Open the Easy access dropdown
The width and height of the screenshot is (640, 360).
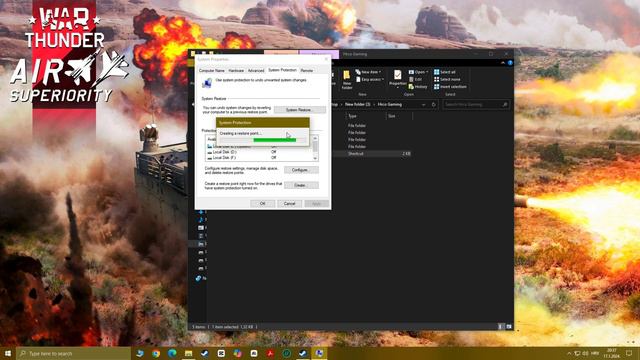(x=369, y=80)
